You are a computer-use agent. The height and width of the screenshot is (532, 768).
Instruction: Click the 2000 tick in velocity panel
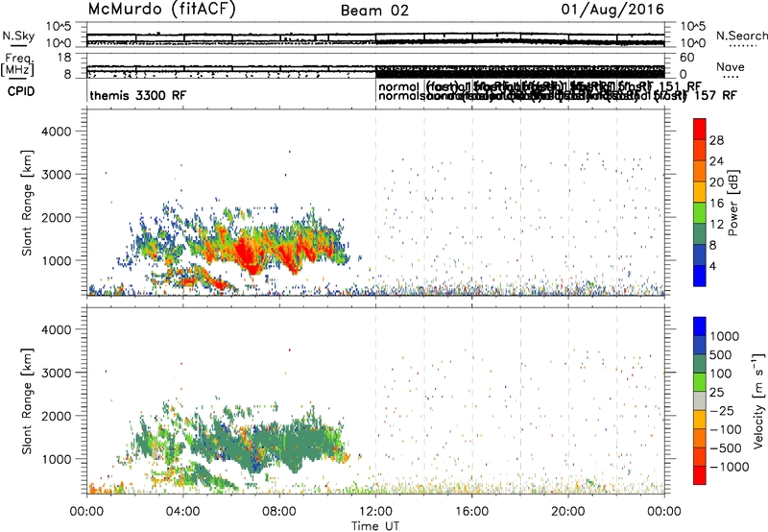(56, 416)
